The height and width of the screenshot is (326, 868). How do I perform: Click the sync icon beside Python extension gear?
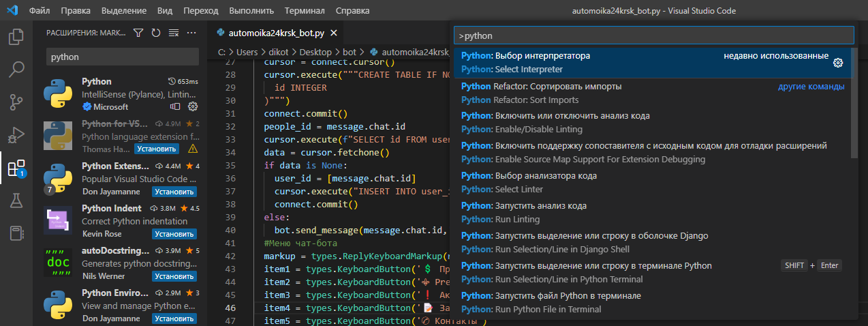175,106
